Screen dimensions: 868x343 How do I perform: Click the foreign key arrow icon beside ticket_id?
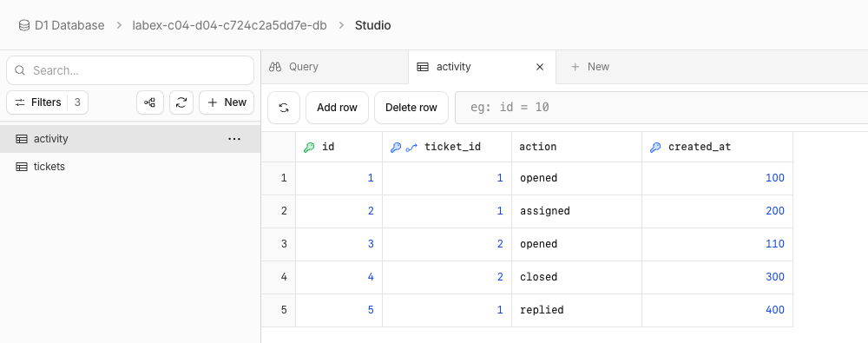click(411, 148)
